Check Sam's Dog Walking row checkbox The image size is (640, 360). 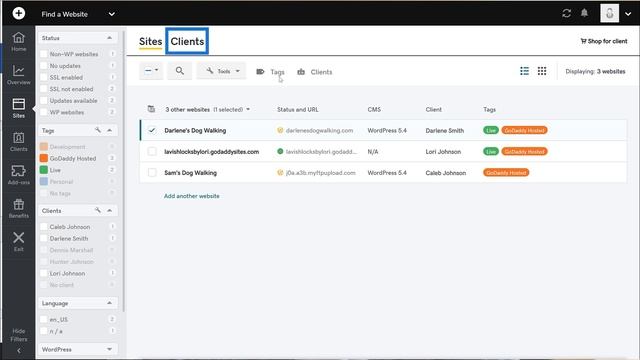point(152,173)
